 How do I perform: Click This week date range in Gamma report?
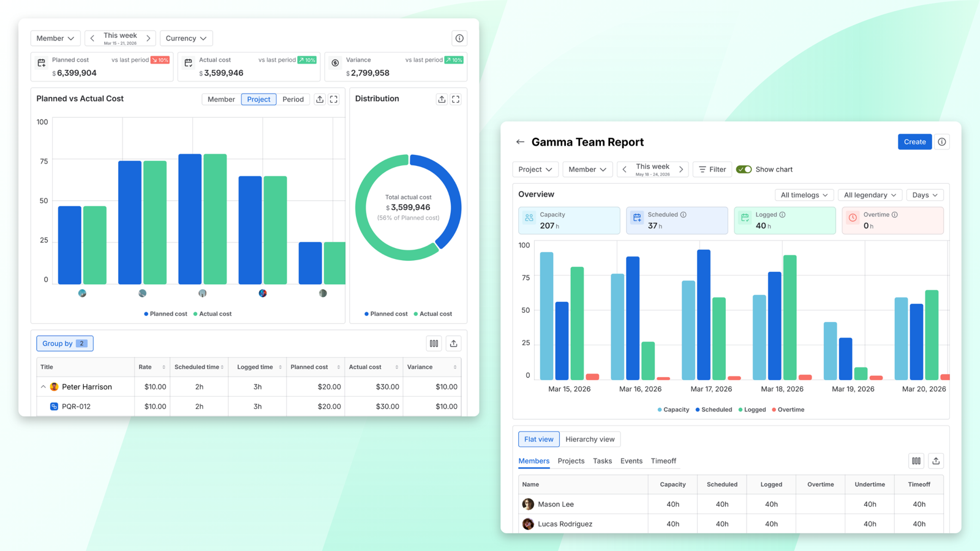pyautogui.click(x=652, y=170)
